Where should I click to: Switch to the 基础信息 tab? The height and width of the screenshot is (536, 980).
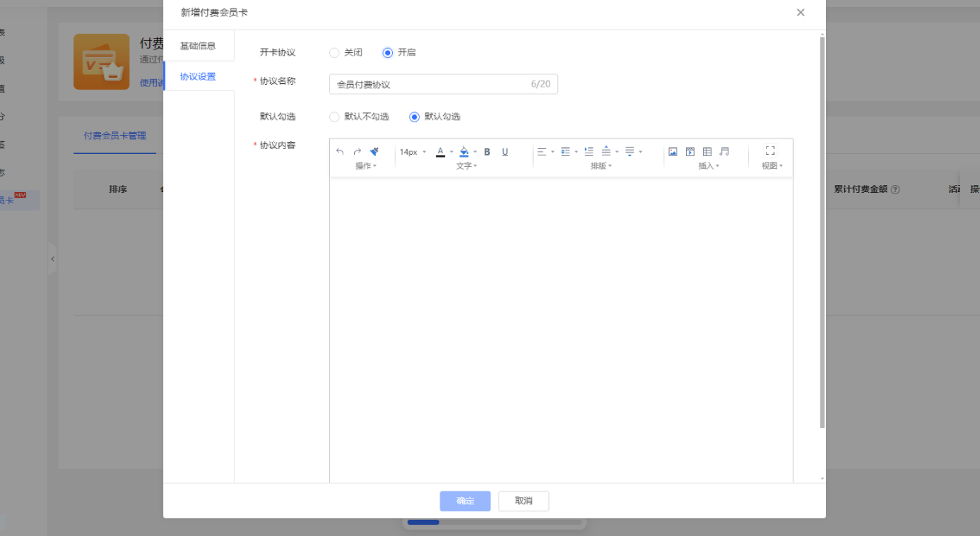pos(198,46)
